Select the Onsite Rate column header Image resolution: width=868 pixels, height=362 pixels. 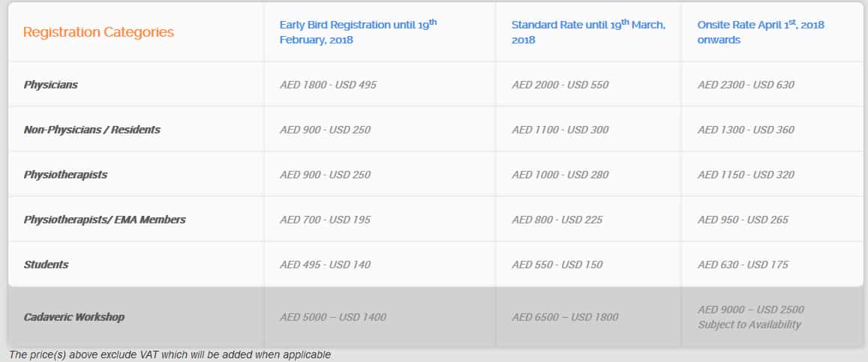click(x=760, y=32)
